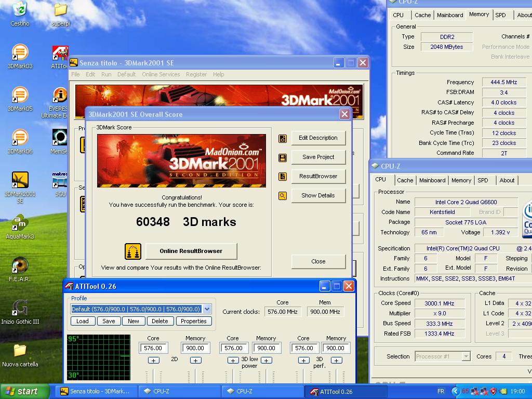Open the File menu in 3DMark2001 SE
532x399 pixels.
(x=75, y=74)
